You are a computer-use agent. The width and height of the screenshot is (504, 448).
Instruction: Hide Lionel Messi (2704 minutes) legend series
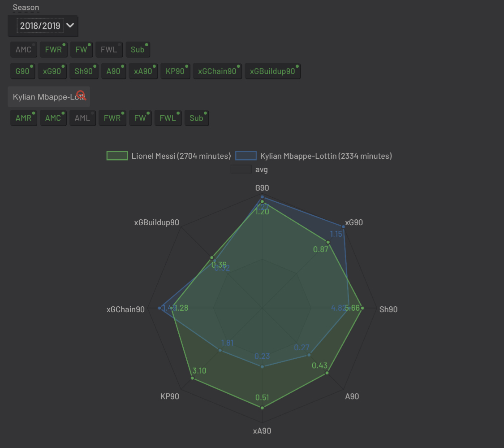[x=181, y=156]
